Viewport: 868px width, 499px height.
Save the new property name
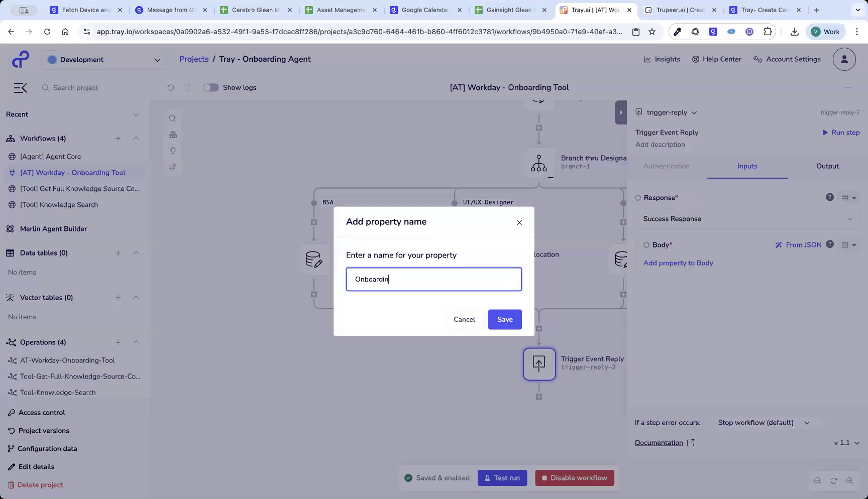505,319
